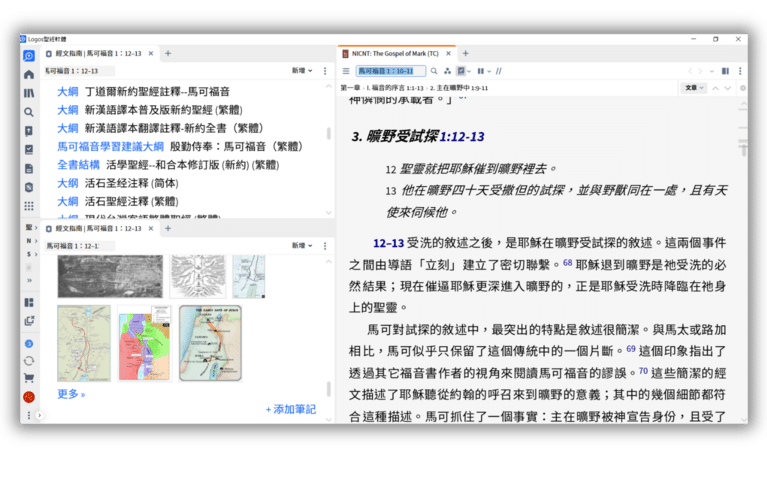This screenshot has width=767, height=479.
Task: Open the black-and-white tree diagram thumbnail
Action: [198, 276]
